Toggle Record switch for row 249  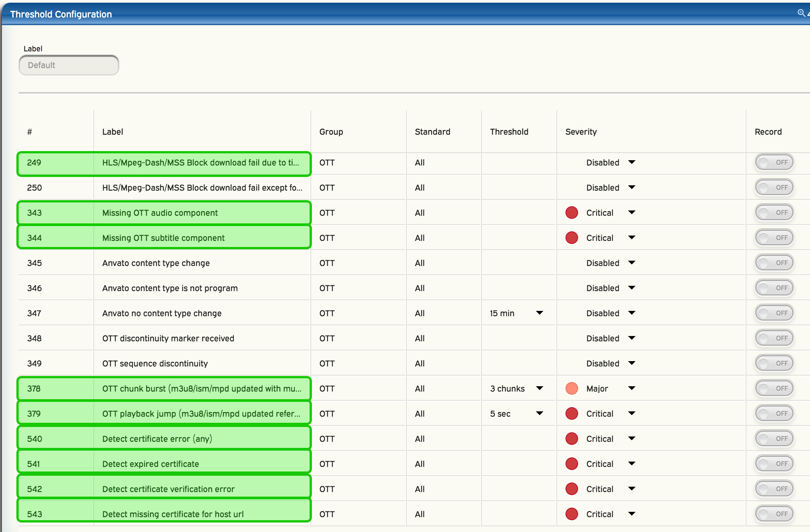click(x=774, y=162)
